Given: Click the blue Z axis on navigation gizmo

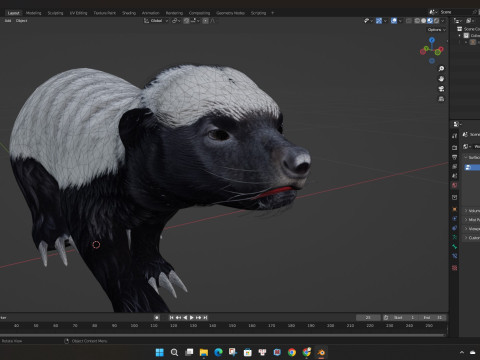Looking at the screenshot, I should pyautogui.click(x=432, y=40).
